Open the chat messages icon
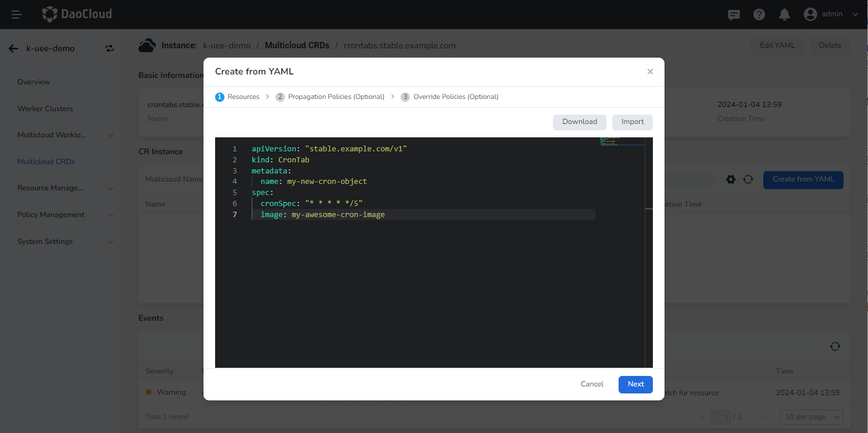Image resolution: width=868 pixels, height=433 pixels. (733, 14)
